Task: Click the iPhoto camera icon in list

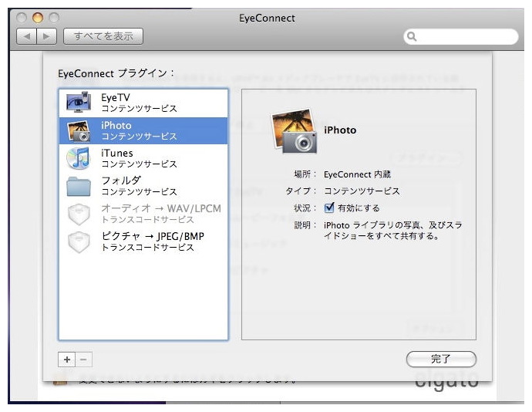Action: tap(79, 130)
